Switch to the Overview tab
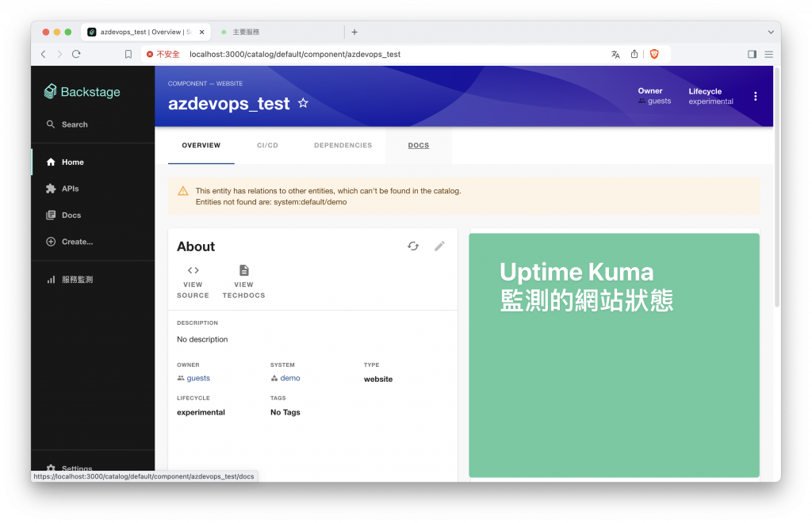 [201, 145]
